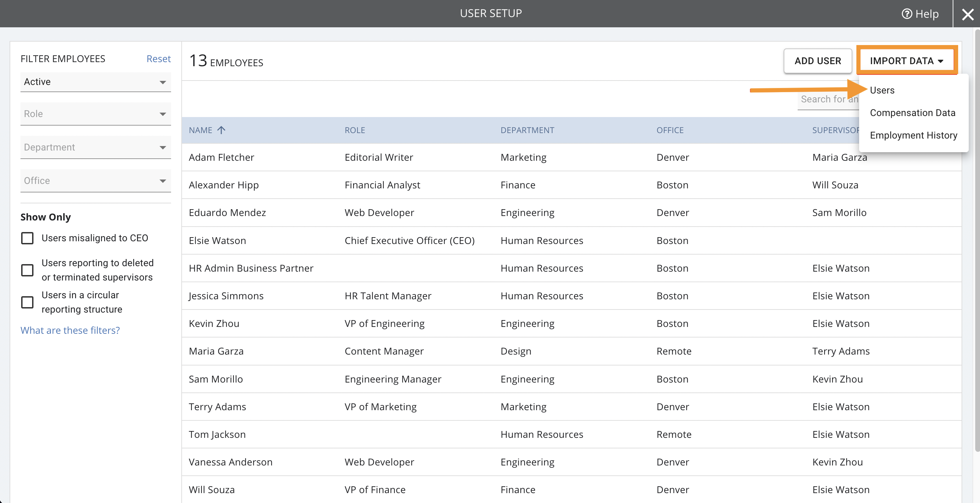Image resolution: width=980 pixels, height=503 pixels.
Task: Select Vanessa Anderson in the list
Action: point(230,462)
